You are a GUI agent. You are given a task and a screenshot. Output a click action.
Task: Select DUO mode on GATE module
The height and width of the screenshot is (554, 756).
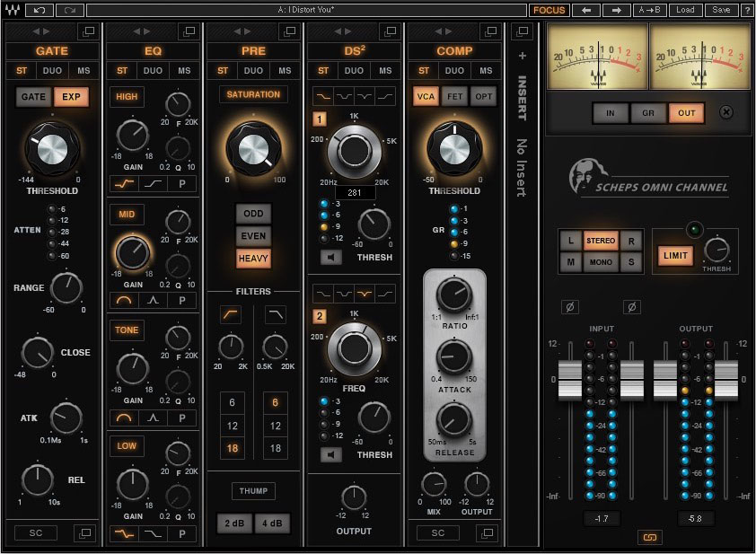(x=52, y=70)
